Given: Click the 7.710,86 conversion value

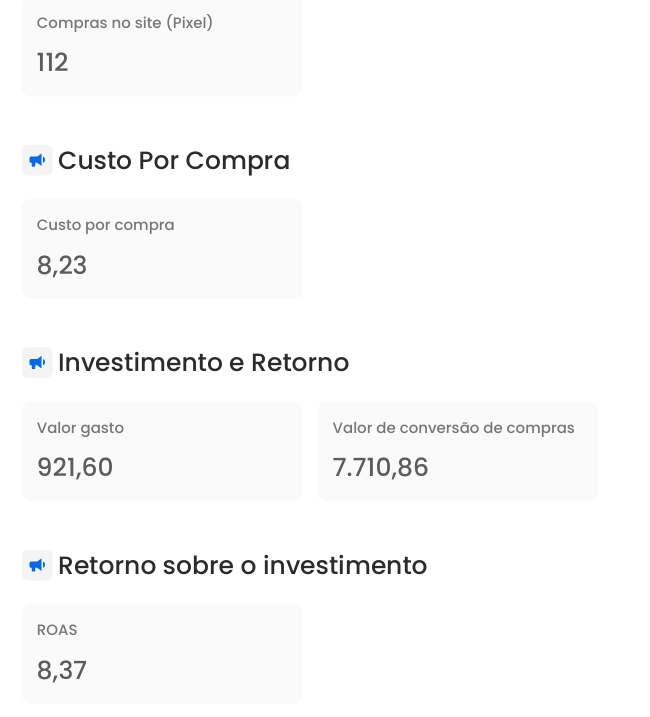Looking at the screenshot, I should click(381, 467).
